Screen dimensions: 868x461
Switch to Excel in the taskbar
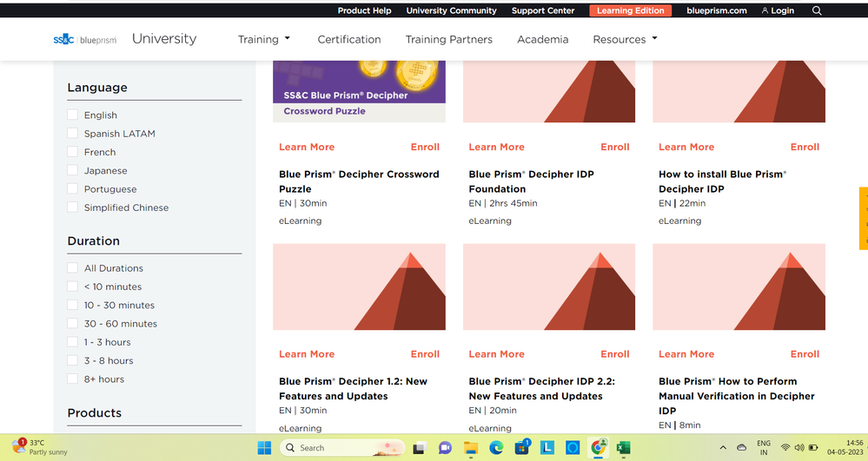(623, 448)
